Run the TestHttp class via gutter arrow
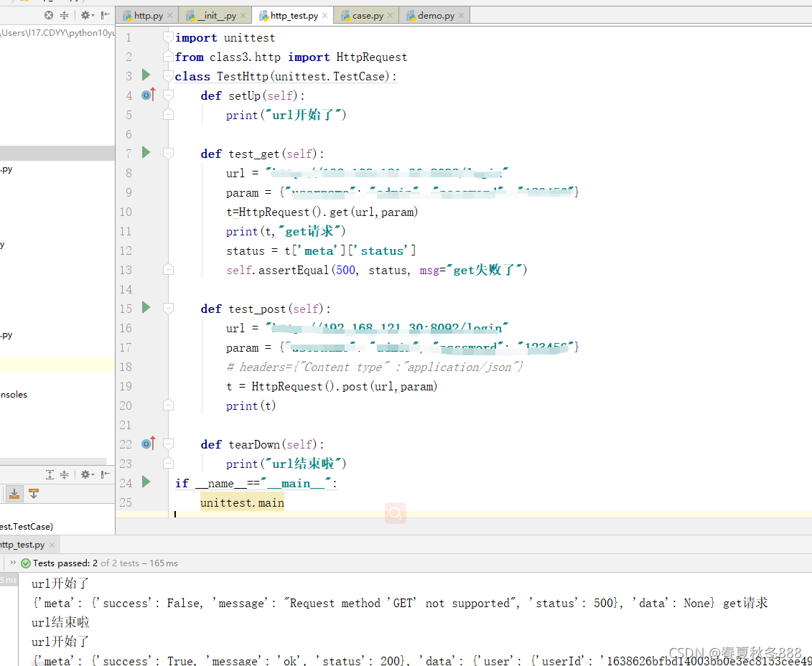The width and height of the screenshot is (812, 666). click(x=146, y=75)
